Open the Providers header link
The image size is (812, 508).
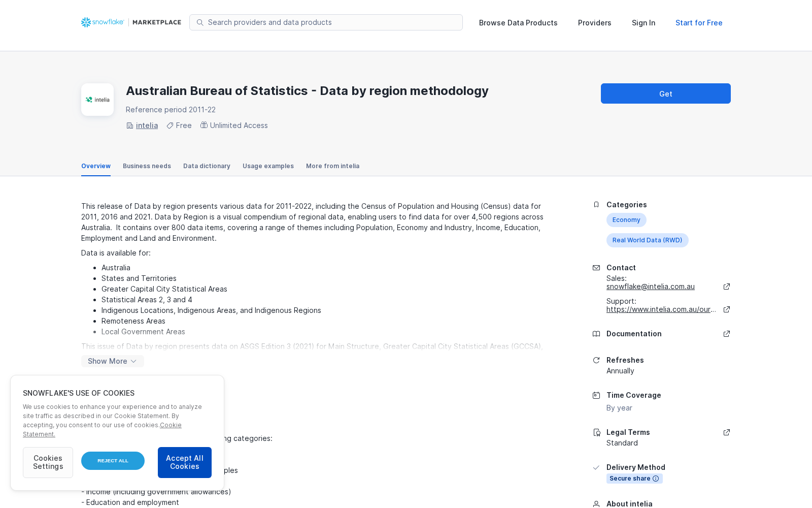pos(595,23)
